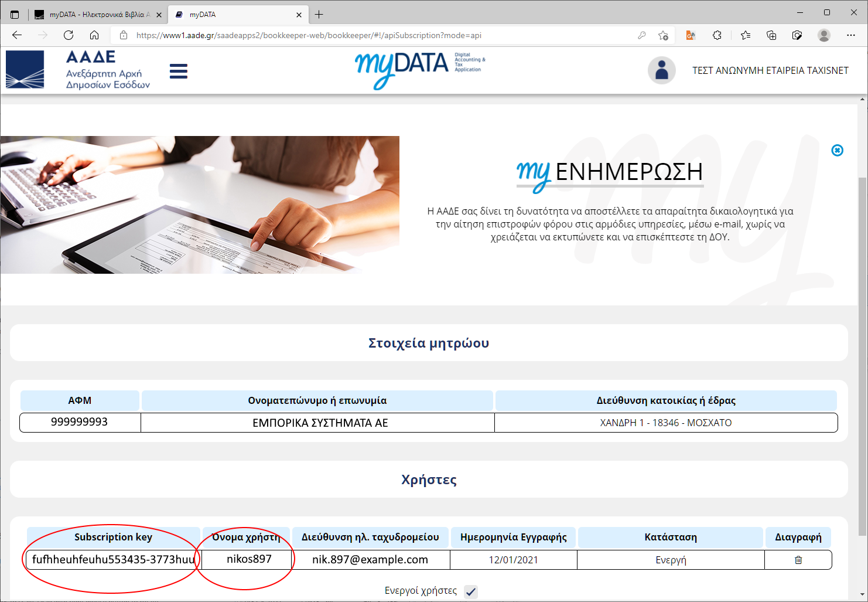Click the Διαγραφή column header
The width and height of the screenshot is (868, 602).
click(798, 537)
